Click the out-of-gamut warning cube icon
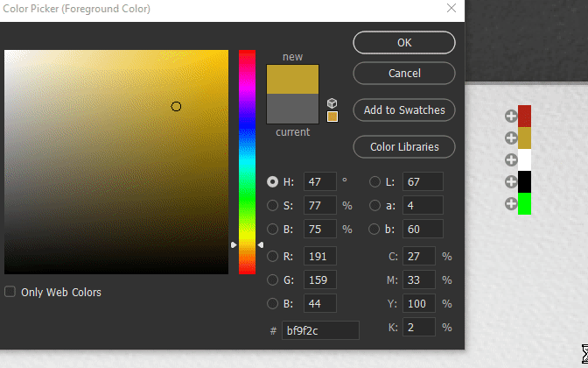 [x=332, y=103]
